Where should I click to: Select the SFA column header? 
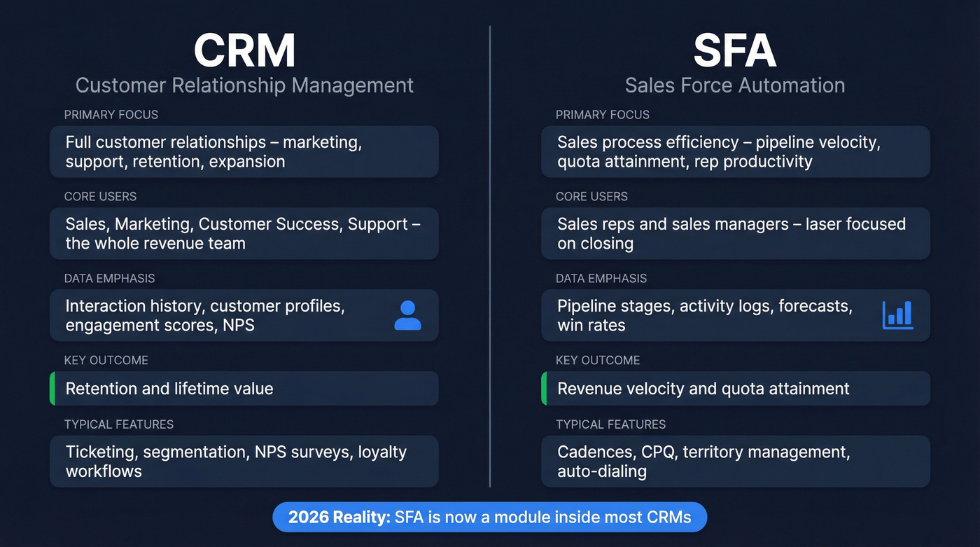tap(734, 50)
